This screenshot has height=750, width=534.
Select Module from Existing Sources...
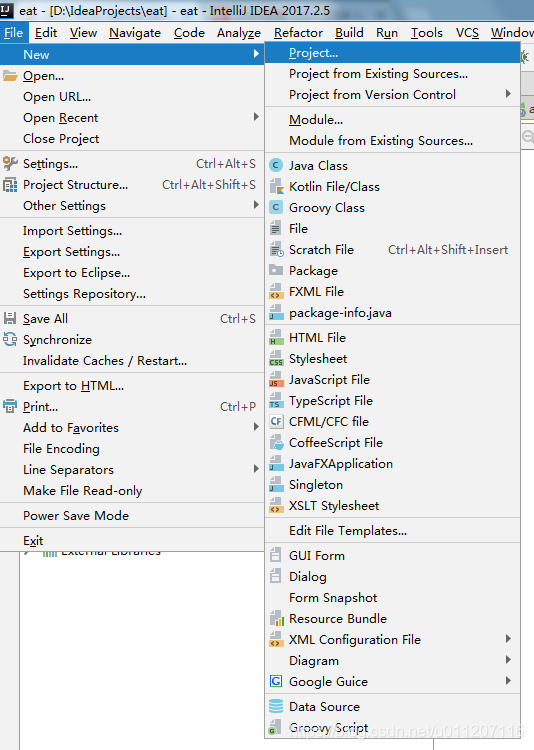(x=392, y=141)
